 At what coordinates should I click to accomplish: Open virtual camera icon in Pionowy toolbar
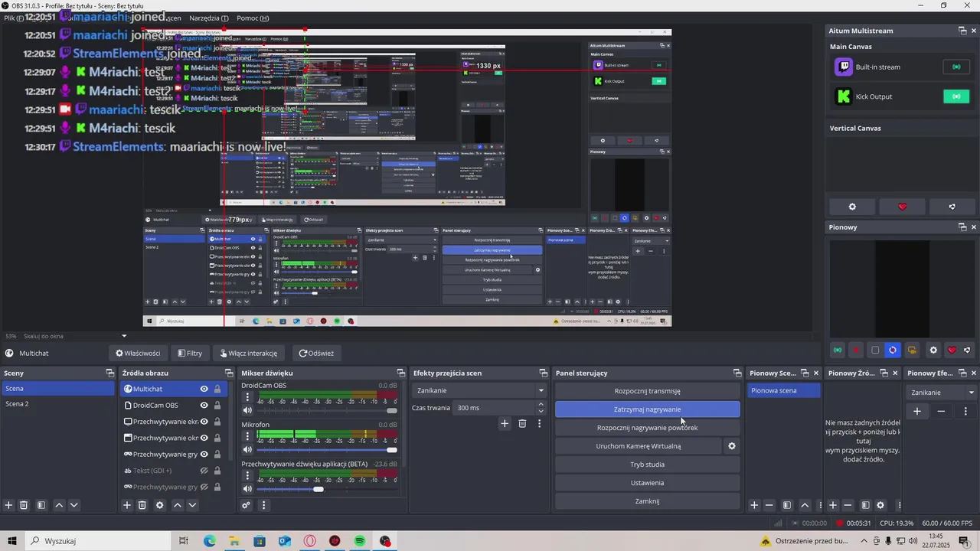912,350
